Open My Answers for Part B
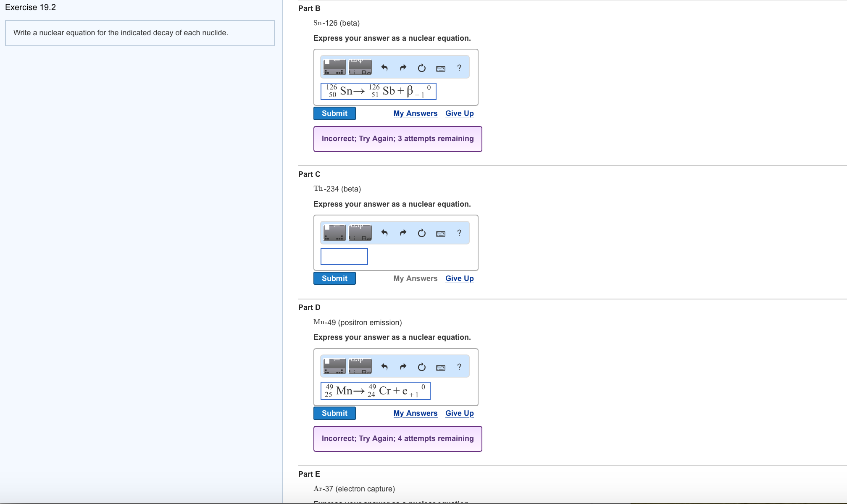 (x=416, y=113)
